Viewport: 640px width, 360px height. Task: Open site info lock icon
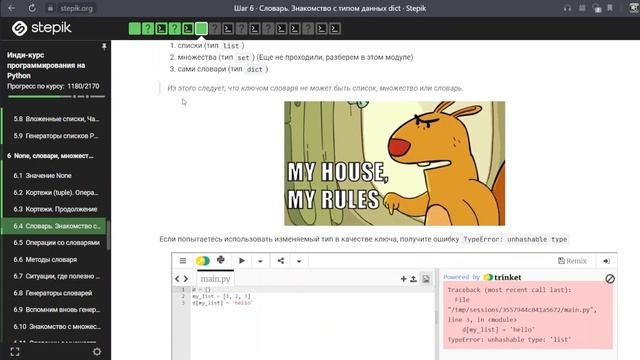pyautogui.click(x=50, y=8)
